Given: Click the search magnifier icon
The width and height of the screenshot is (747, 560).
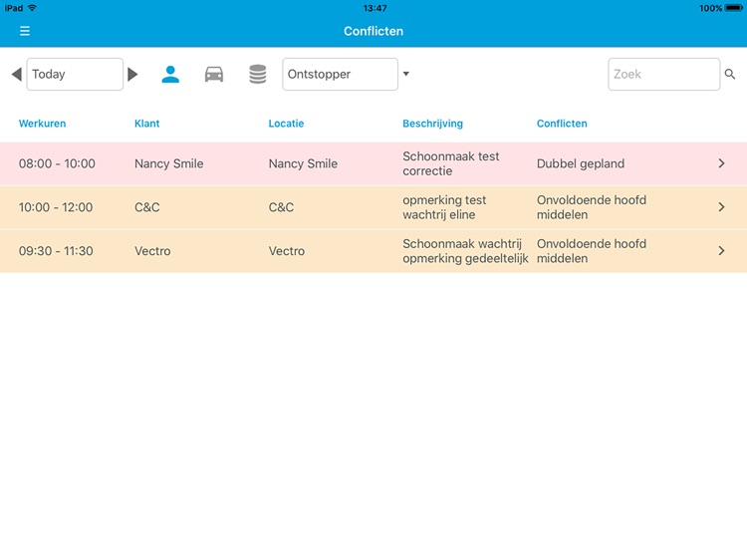Looking at the screenshot, I should (x=730, y=75).
